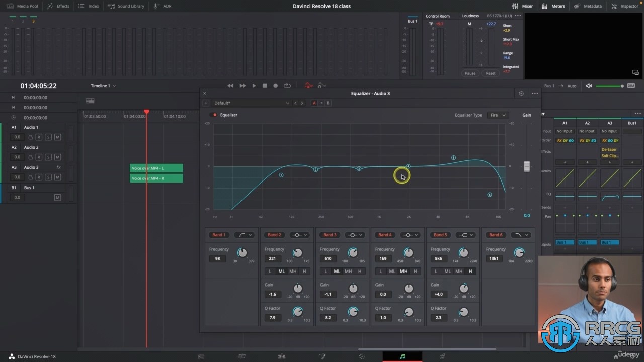644x362 pixels.
Task: Click the De-Esser effect on A3
Action: click(609, 149)
